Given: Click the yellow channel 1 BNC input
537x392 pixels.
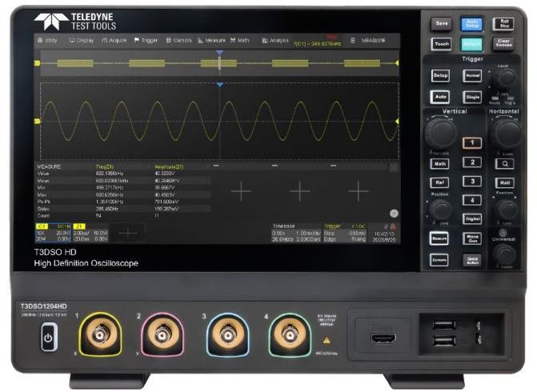Looking at the screenshot, I should (100, 334).
